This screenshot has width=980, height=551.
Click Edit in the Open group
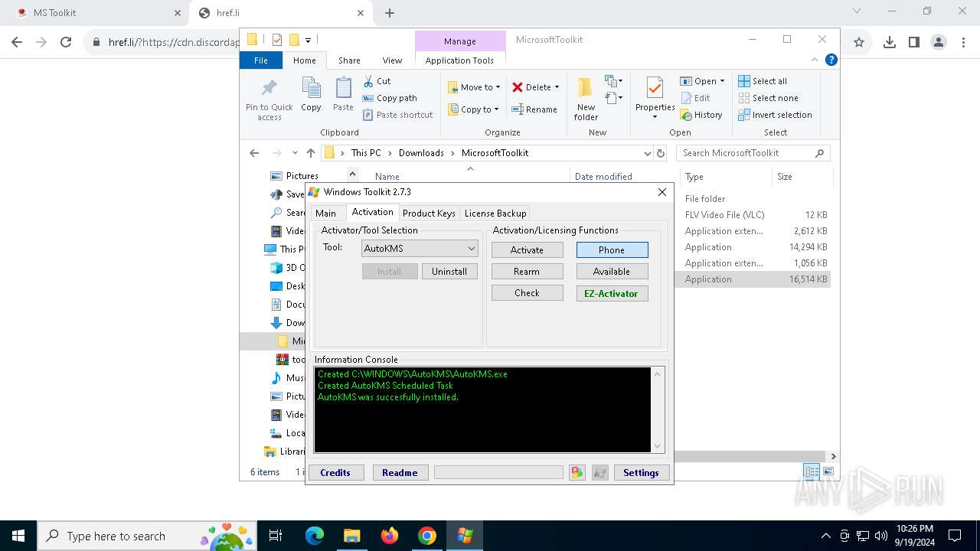coord(695,98)
